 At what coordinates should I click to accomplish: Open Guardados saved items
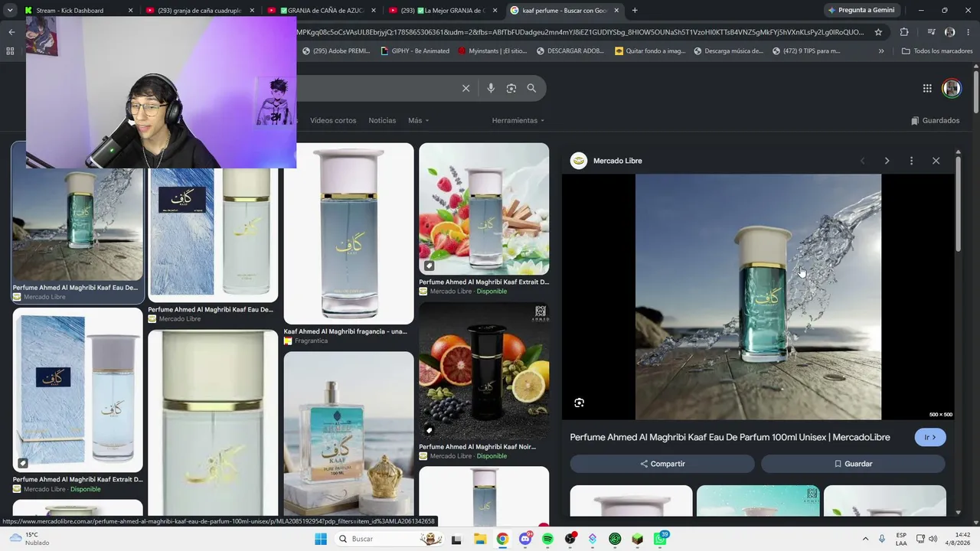(935, 120)
